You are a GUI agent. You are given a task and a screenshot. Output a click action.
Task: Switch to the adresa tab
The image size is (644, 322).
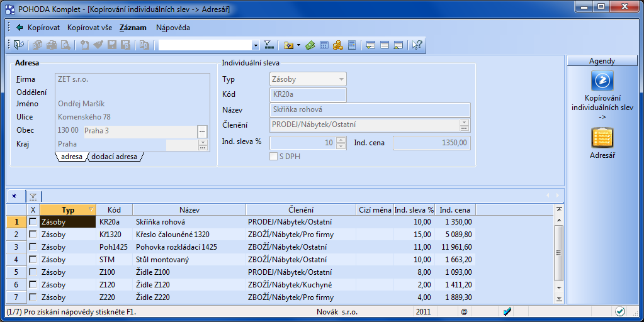[x=72, y=157]
